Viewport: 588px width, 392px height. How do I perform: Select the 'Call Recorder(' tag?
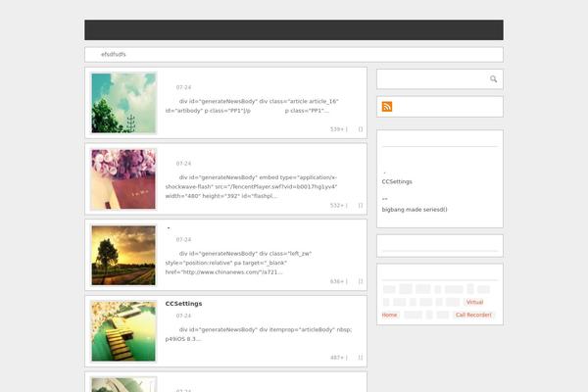pos(473,315)
